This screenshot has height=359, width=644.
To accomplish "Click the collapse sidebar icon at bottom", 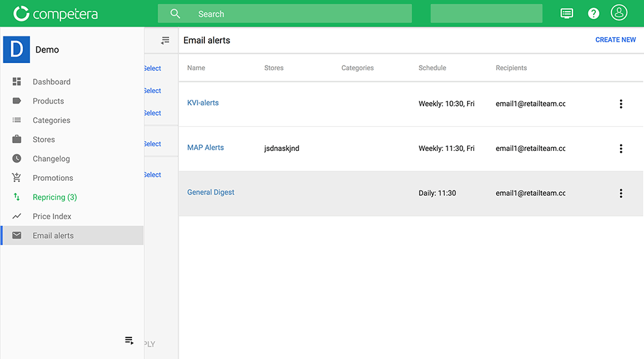I will [129, 341].
